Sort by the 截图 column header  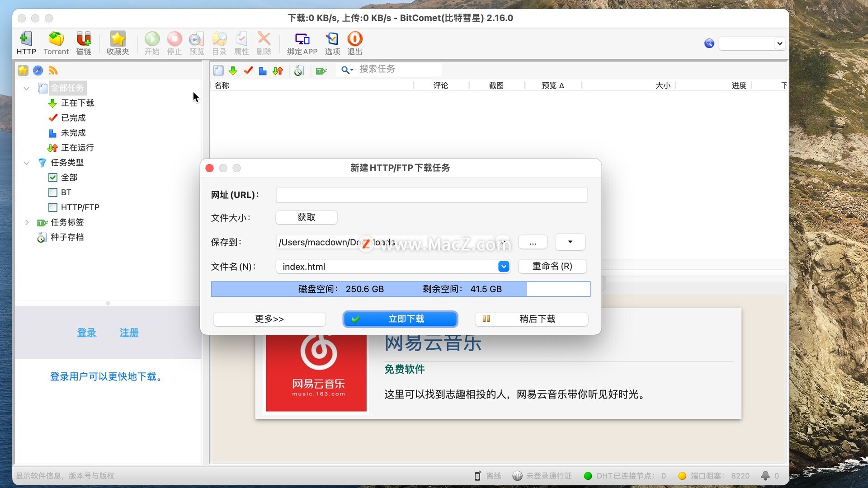click(496, 85)
